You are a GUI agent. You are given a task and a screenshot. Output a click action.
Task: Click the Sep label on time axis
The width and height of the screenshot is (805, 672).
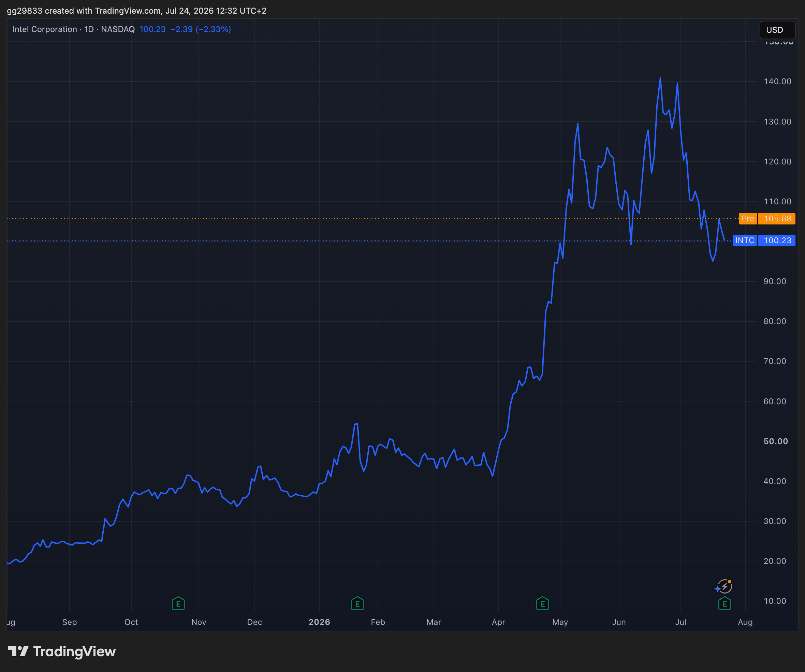point(69,622)
